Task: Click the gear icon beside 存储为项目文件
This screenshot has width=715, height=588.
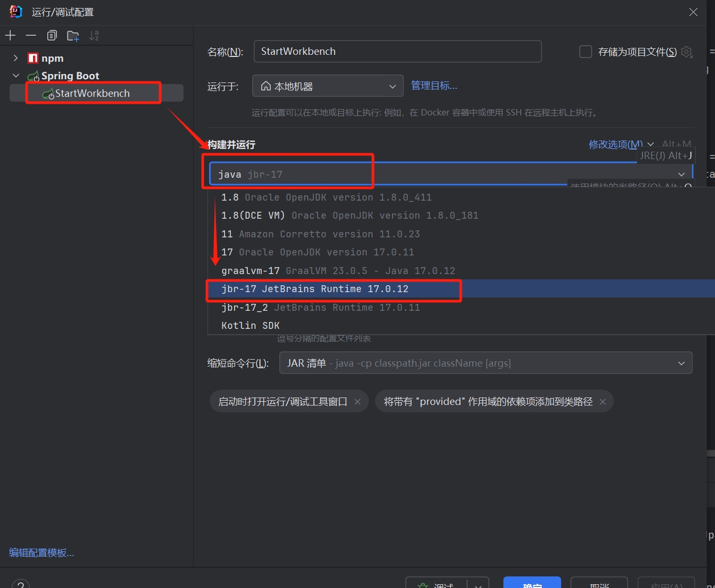Action: point(687,52)
